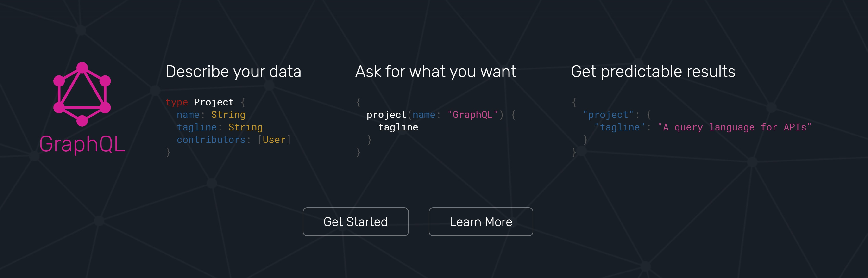The image size is (868, 278).
Task: Click the 'project' field in the query
Action: pyautogui.click(x=386, y=115)
